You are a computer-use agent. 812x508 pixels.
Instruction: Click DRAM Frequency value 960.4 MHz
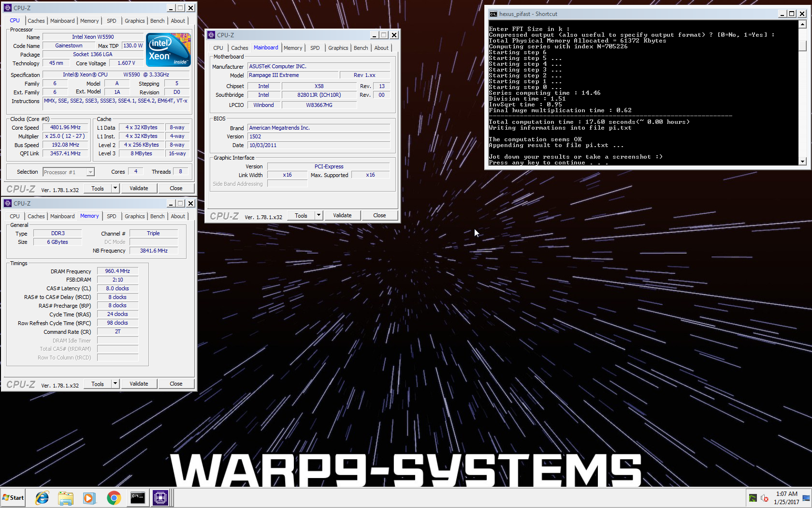(x=117, y=271)
